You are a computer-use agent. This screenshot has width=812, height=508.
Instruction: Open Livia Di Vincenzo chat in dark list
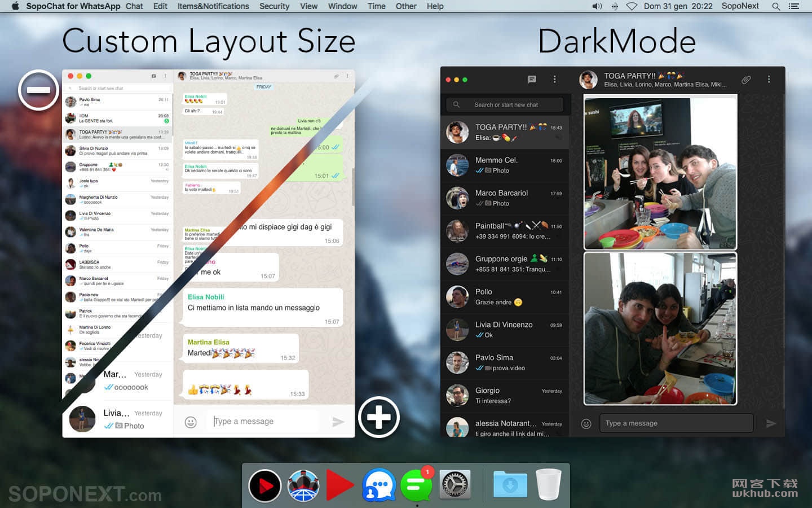coord(505,330)
